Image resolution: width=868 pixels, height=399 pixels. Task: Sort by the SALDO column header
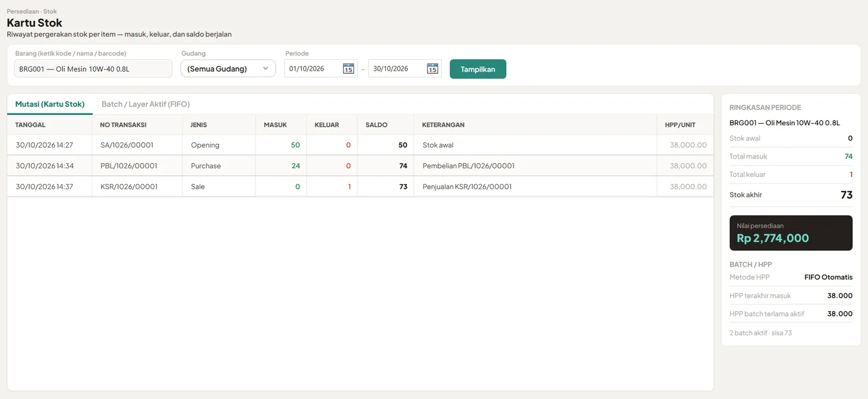[376, 125]
